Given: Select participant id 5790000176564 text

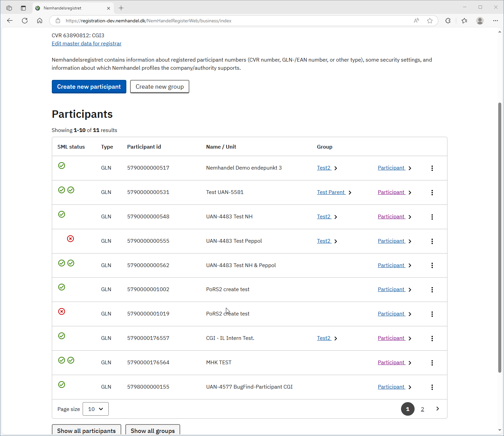Looking at the screenshot, I should [148, 363].
